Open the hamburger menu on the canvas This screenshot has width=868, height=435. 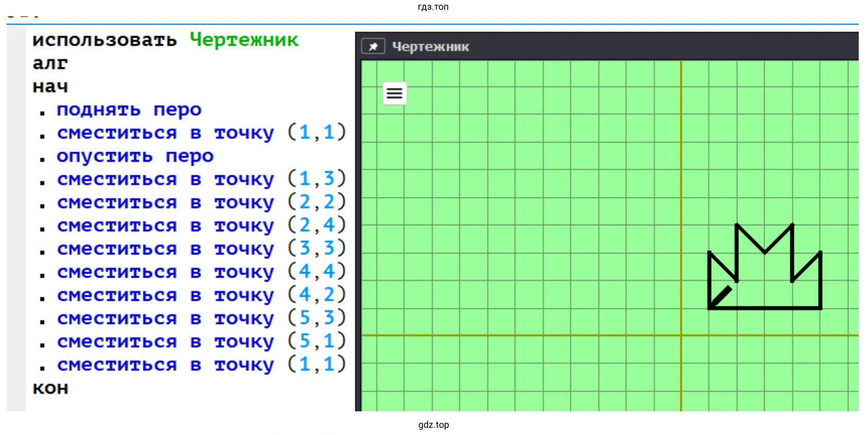(395, 93)
